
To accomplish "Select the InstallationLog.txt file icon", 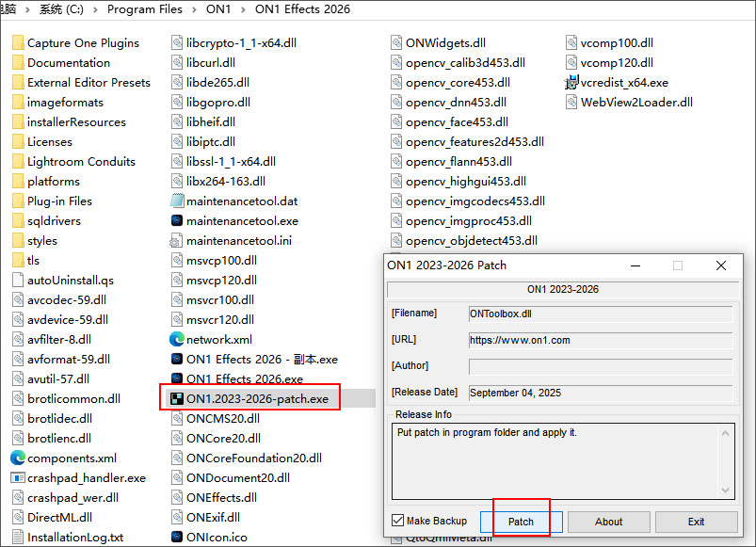I will pyautogui.click(x=18, y=537).
